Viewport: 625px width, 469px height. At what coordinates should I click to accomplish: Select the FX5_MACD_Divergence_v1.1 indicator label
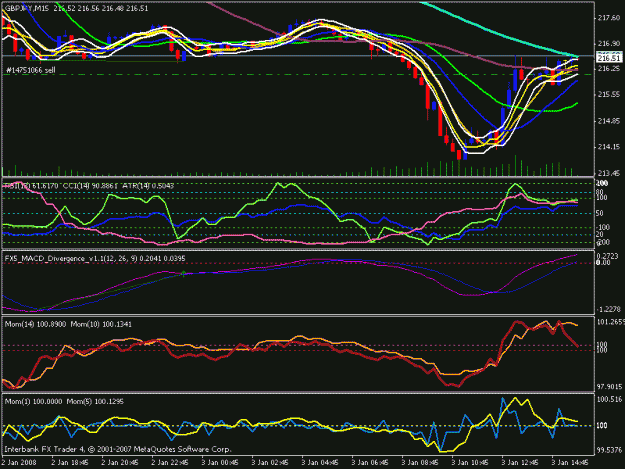(95, 259)
